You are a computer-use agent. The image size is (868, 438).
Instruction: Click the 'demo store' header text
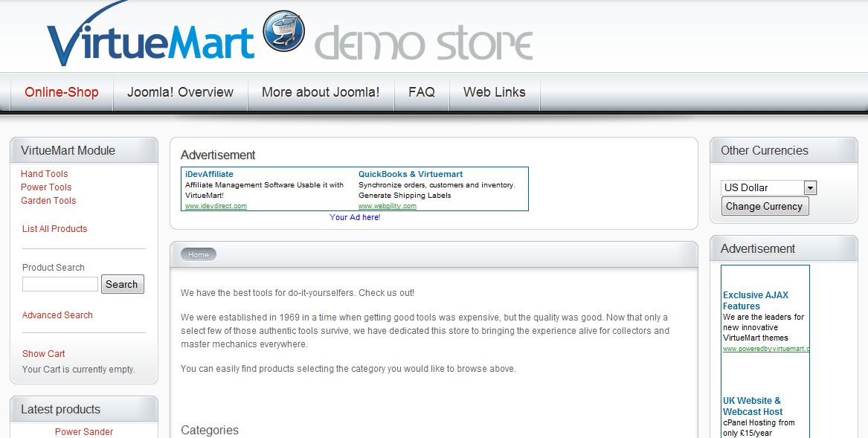[423, 43]
